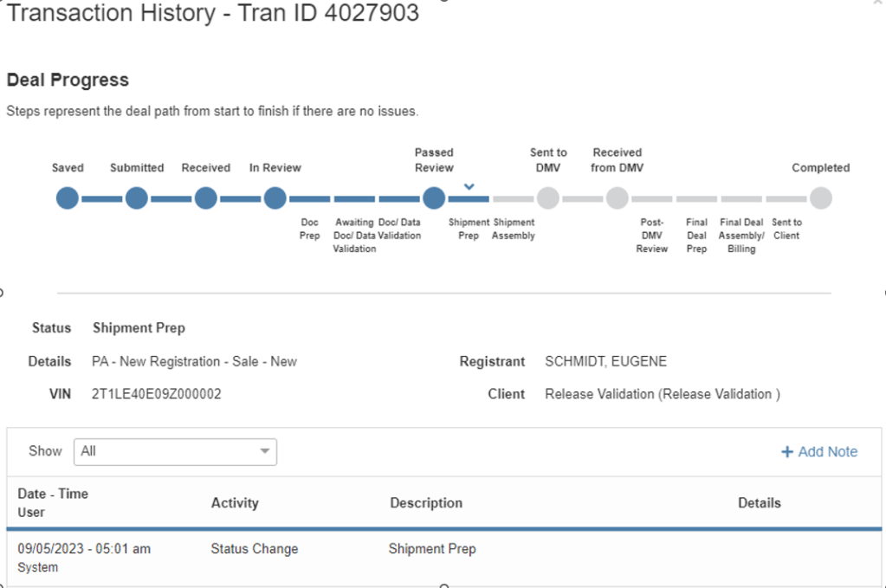Click the chevron above Shipment Prep step

469,186
